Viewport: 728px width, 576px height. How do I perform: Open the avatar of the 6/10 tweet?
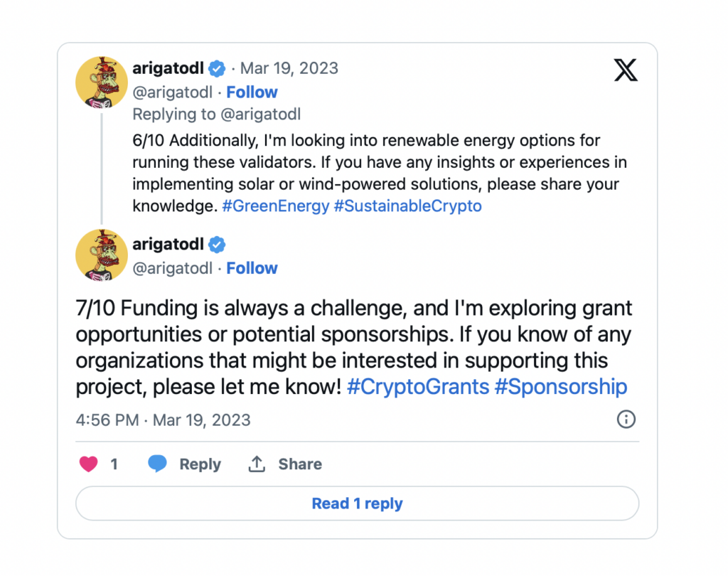click(x=101, y=82)
